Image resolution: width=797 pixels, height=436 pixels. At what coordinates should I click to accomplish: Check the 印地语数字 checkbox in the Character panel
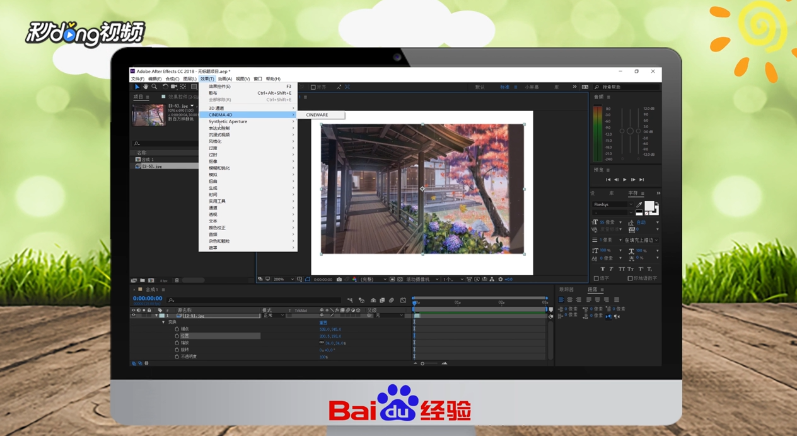click(630, 278)
